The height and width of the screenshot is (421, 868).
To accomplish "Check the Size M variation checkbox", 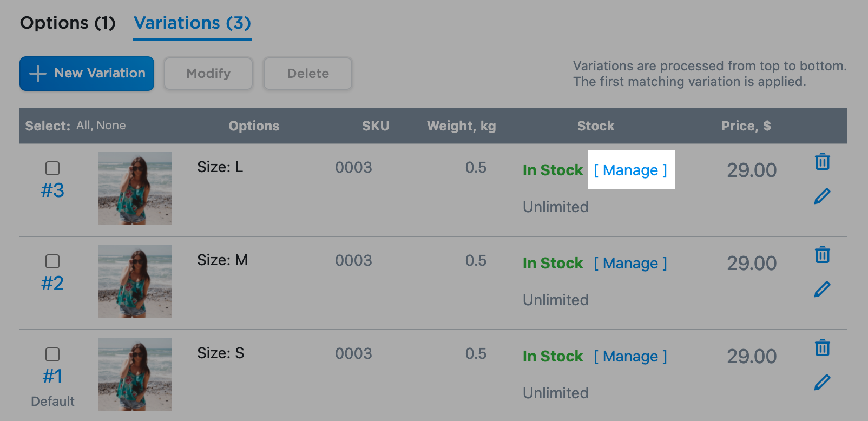I will coord(52,261).
